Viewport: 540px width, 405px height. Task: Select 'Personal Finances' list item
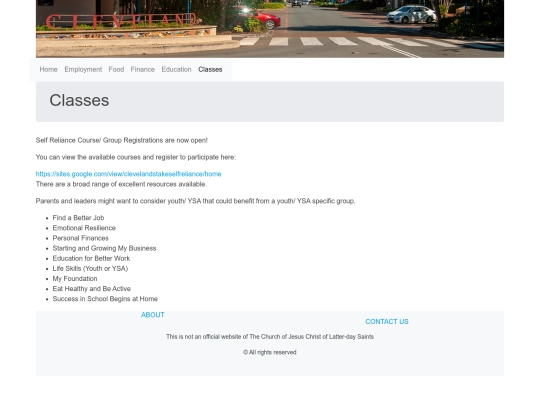point(80,238)
